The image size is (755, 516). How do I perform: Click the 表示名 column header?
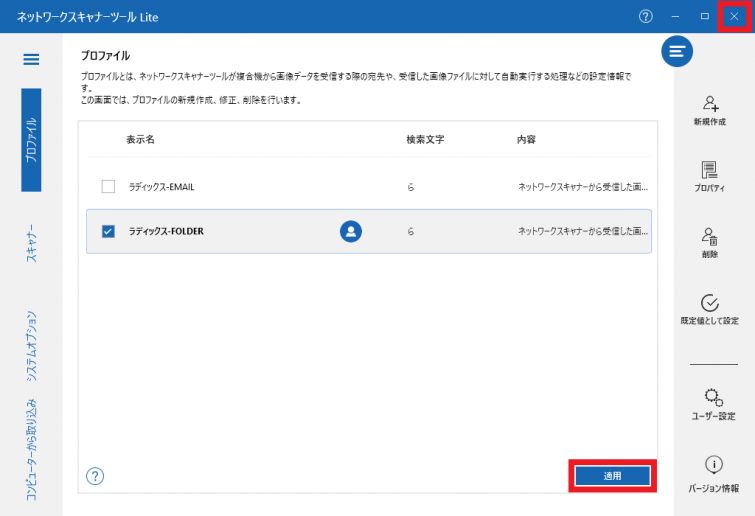tap(141, 140)
